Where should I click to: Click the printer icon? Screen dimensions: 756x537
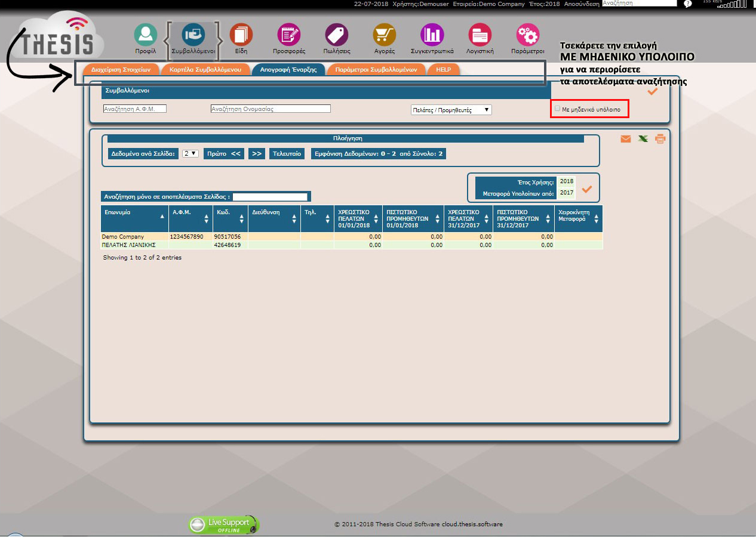(660, 139)
